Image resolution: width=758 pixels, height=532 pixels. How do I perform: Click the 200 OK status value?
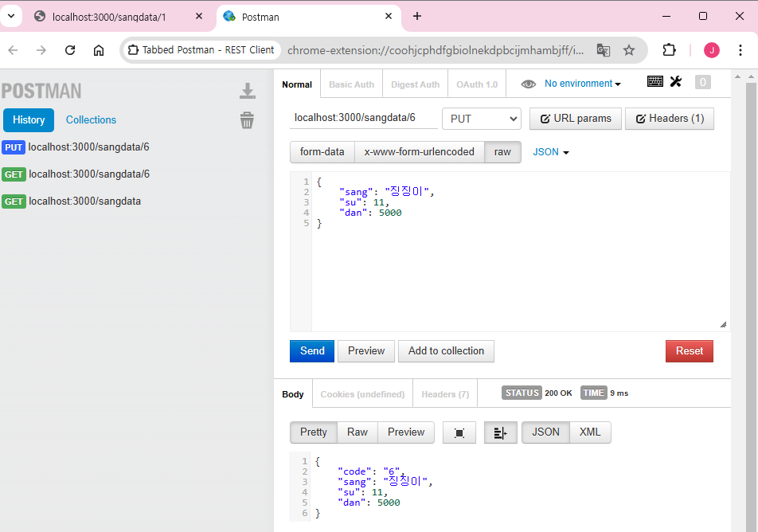click(558, 393)
